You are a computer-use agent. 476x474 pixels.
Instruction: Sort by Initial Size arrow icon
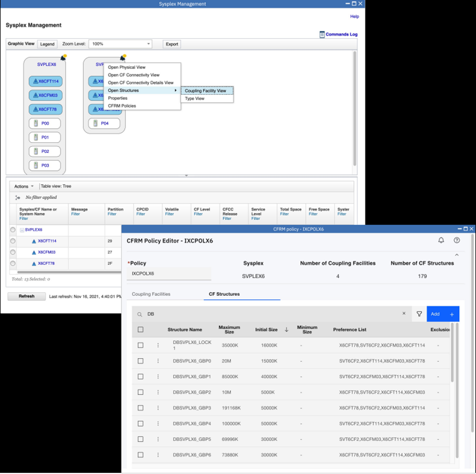(286, 329)
